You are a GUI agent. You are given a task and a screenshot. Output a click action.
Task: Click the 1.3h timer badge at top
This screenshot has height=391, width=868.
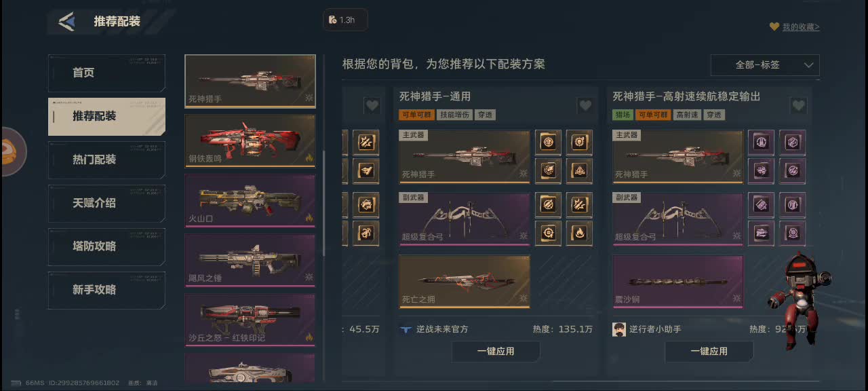tap(345, 20)
